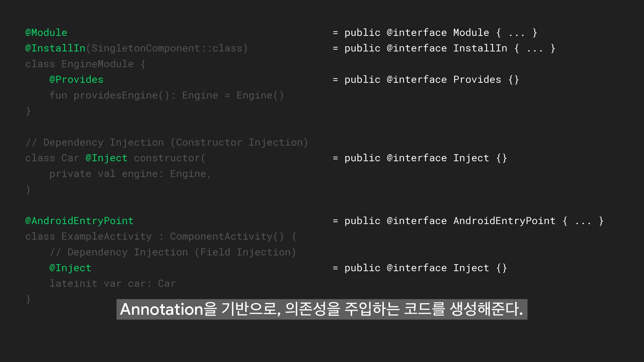The image size is (644, 362).
Task: Click the @Inject above lateinit var
Action: pos(70,268)
